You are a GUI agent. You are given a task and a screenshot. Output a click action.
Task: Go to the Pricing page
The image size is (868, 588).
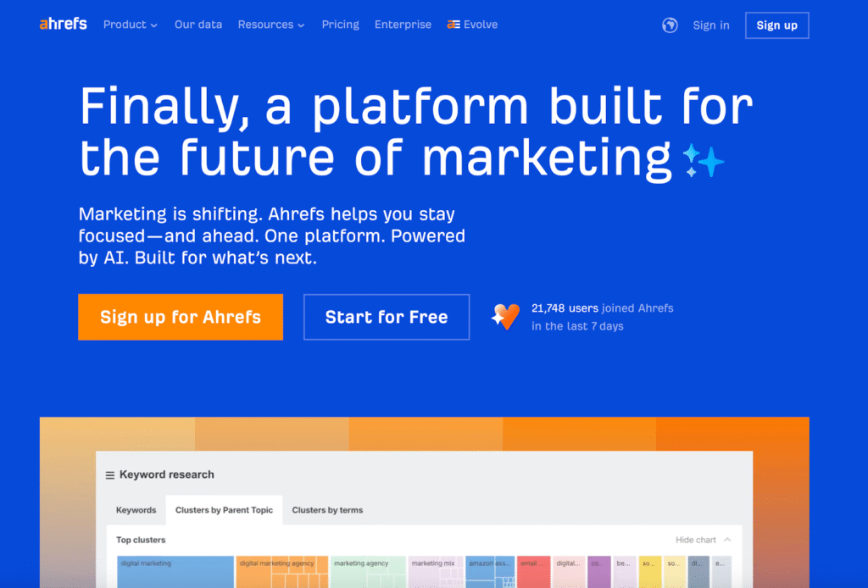pos(340,25)
